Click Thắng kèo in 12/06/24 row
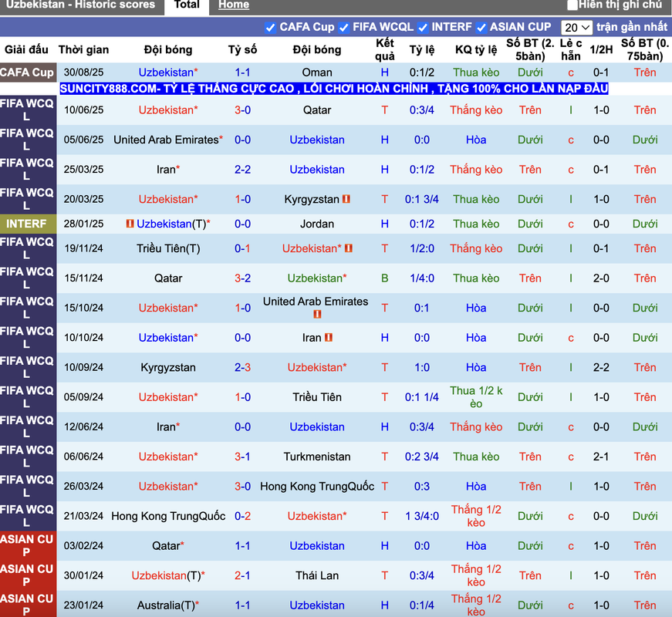Image resolution: width=672 pixels, height=617 pixels. (x=476, y=427)
